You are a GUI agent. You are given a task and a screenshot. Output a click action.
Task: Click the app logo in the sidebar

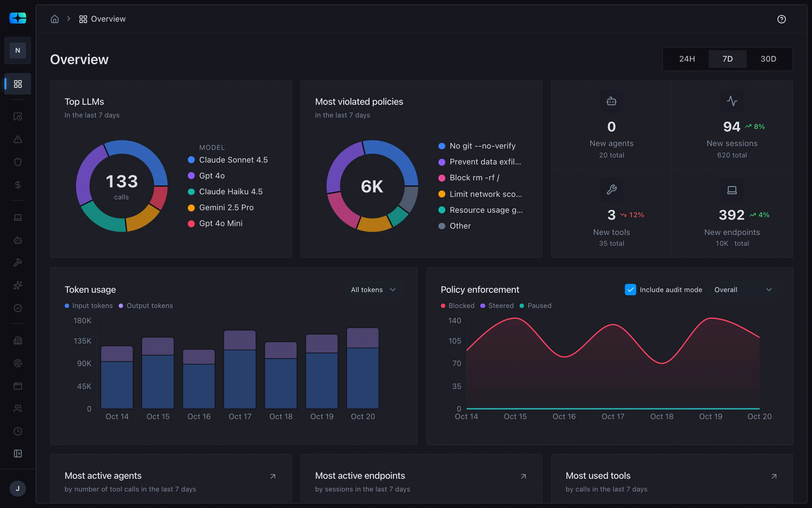[x=18, y=18]
